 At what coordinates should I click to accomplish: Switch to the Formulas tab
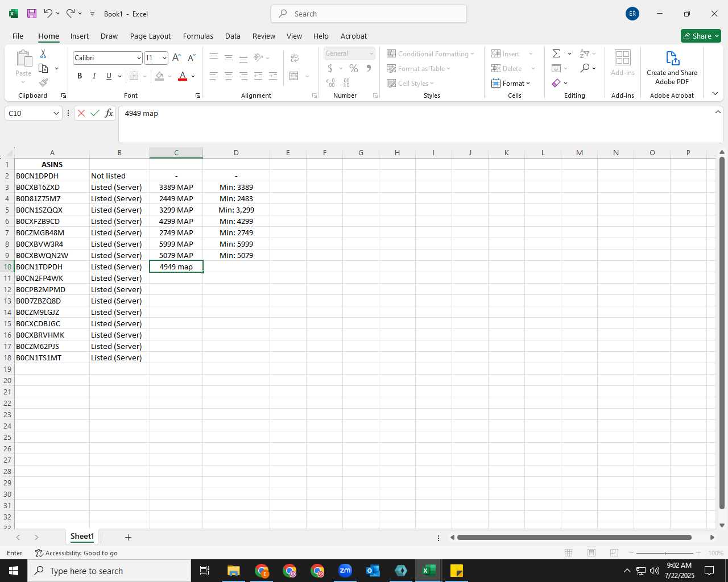198,36
